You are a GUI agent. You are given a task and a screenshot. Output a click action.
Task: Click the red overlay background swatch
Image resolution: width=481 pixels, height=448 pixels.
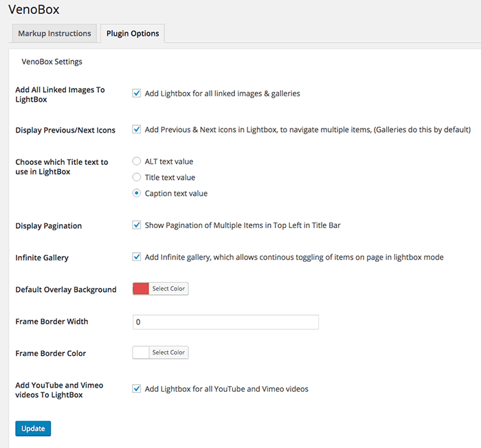click(141, 289)
